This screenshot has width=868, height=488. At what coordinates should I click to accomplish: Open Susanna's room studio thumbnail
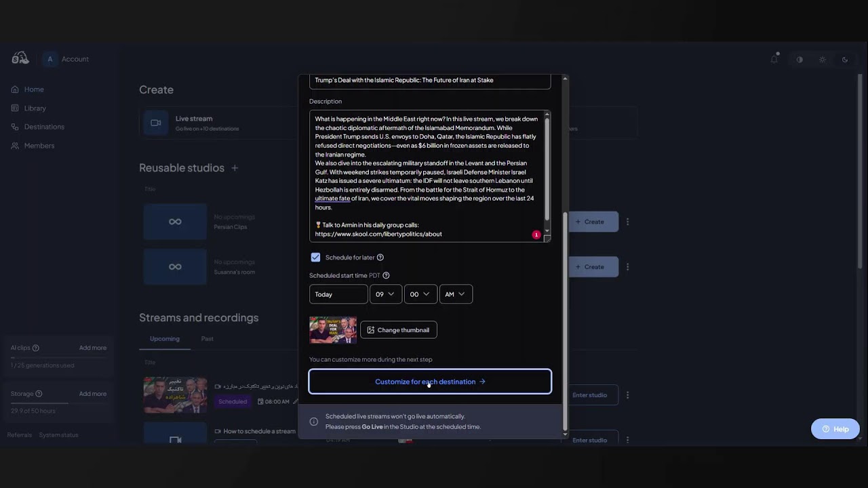pos(175,266)
